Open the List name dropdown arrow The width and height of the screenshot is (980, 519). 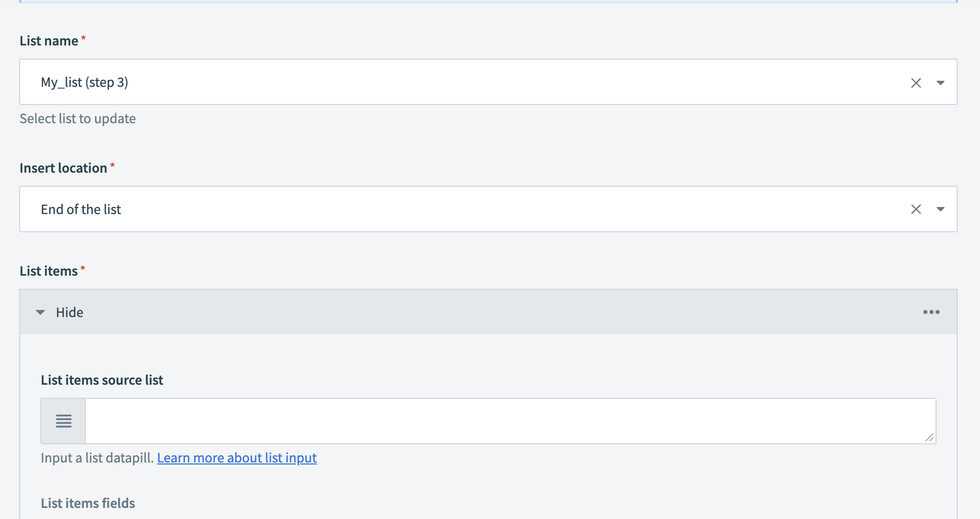(x=940, y=83)
